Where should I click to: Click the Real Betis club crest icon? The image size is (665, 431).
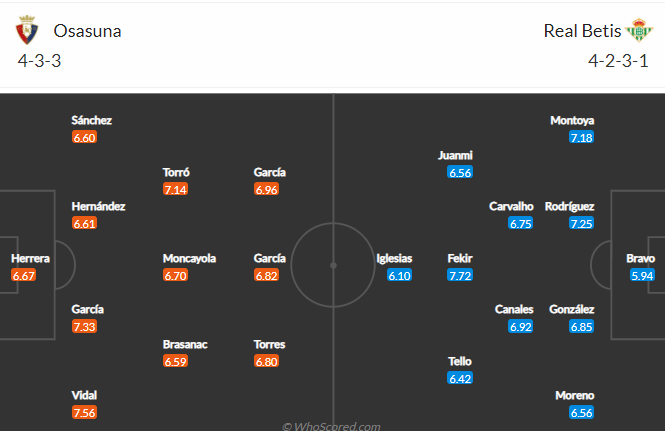click(641, 30)
